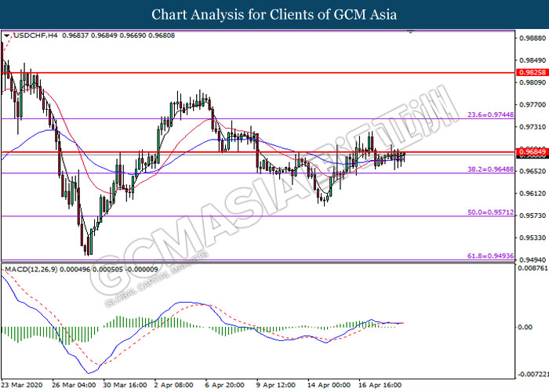549x392 pixels.
Task: Click the 2 Apr 08:00 time label
Action: 174,385
